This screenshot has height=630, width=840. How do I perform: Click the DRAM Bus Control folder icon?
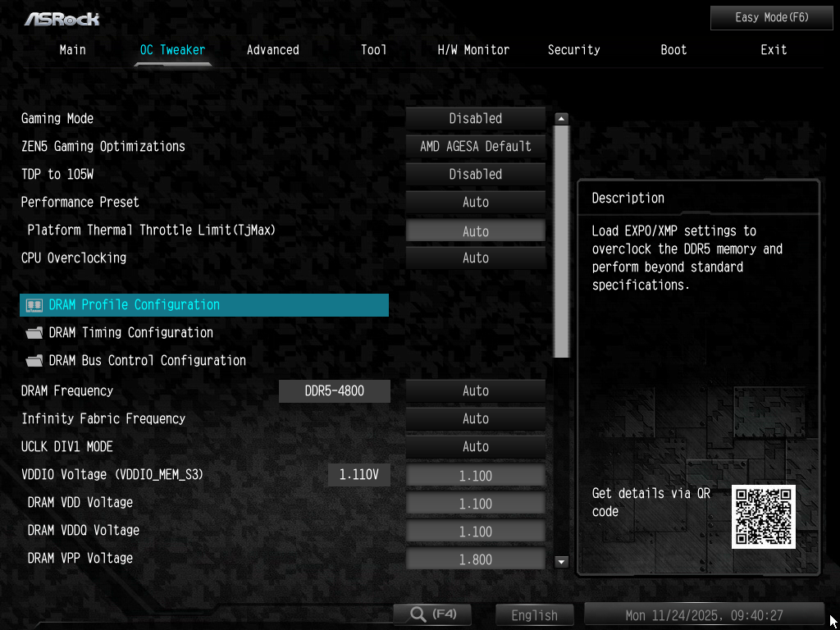point(34,361)
